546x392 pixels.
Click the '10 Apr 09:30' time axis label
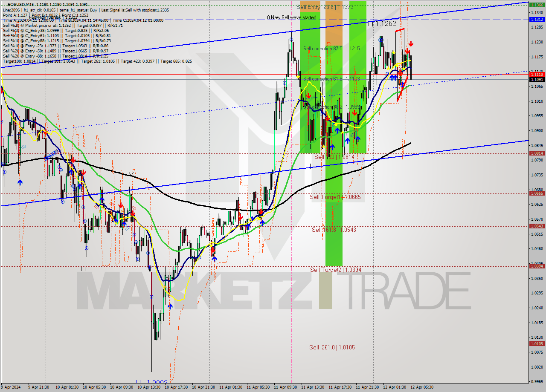(x=121, y=387)
